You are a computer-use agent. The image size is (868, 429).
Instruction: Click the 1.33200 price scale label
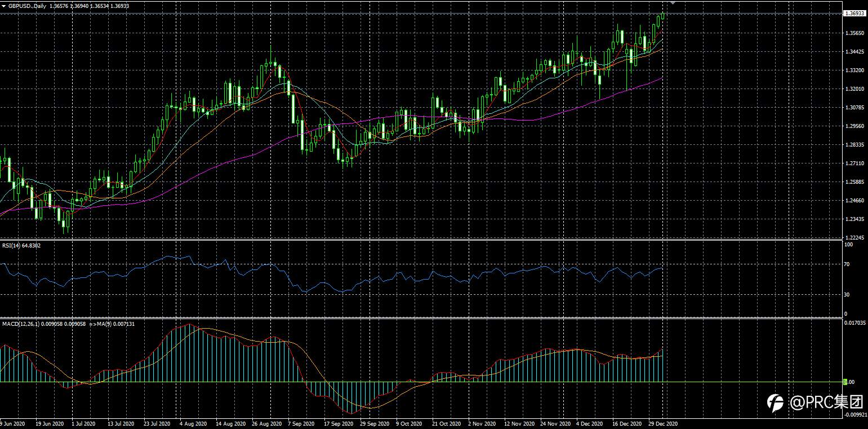pyautogui.click(x=854, y=70)
